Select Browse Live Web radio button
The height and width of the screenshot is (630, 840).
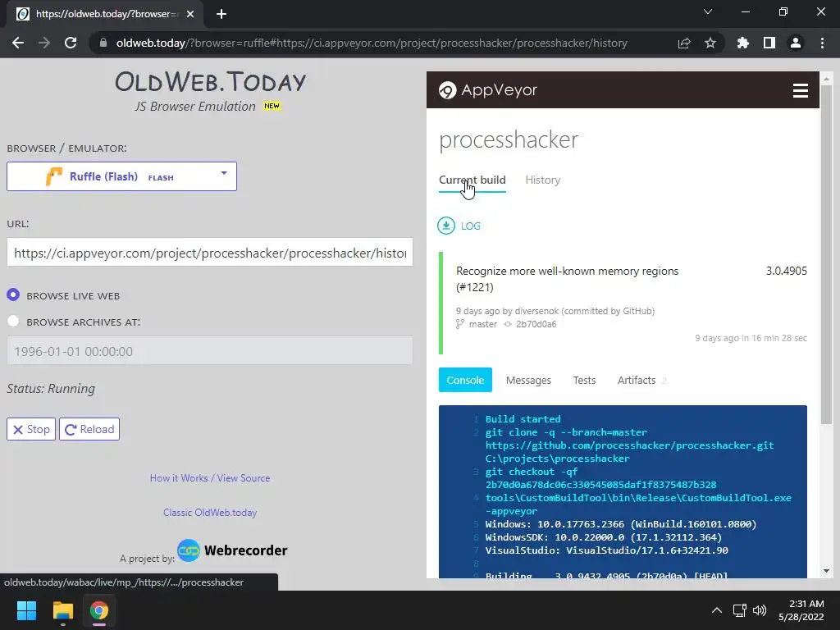tap(13, 294)
